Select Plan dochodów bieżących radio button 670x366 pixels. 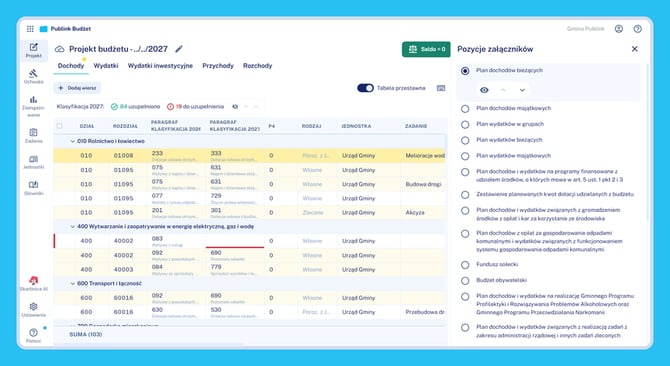coord(465,71)
